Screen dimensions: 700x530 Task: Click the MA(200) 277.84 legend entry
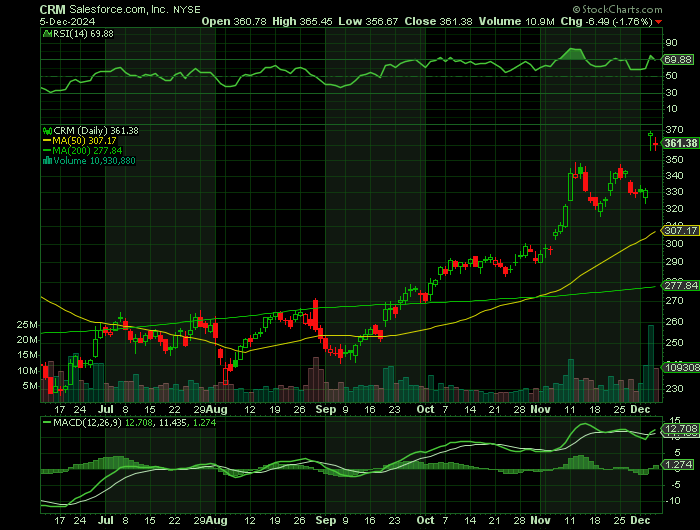pos(82,151)
